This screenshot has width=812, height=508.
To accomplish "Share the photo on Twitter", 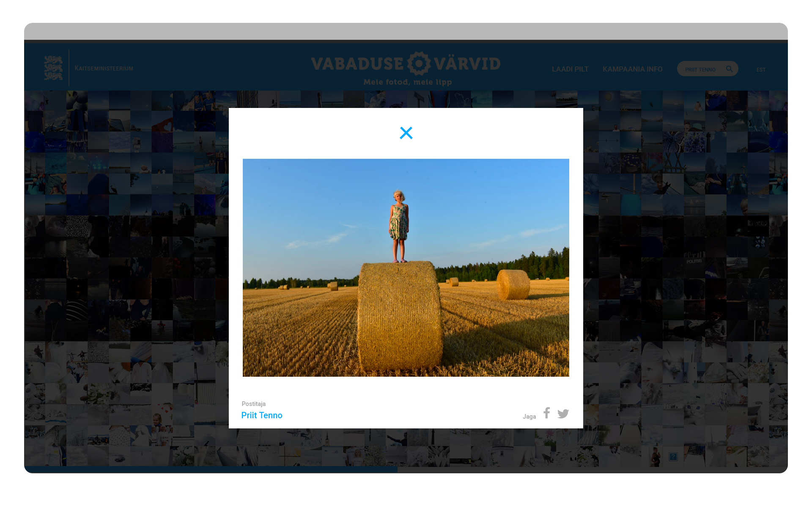I will (563, 414).
